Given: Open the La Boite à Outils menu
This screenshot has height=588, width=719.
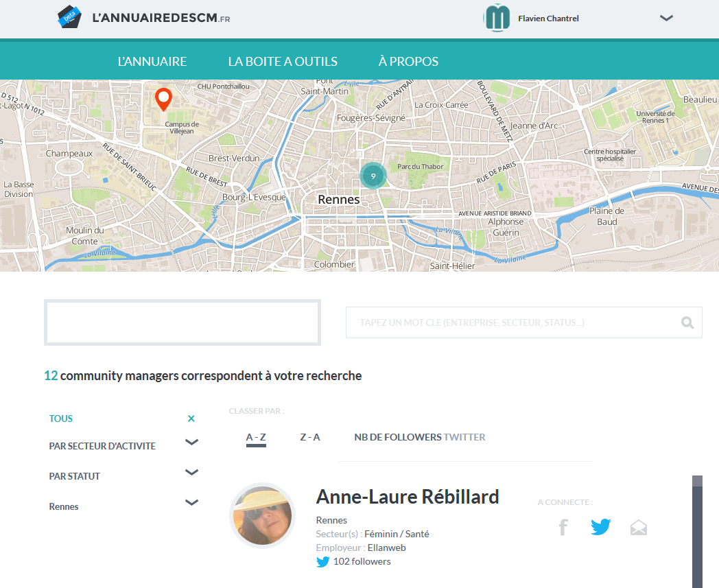Looking at the screenshot, I should 283,62.
